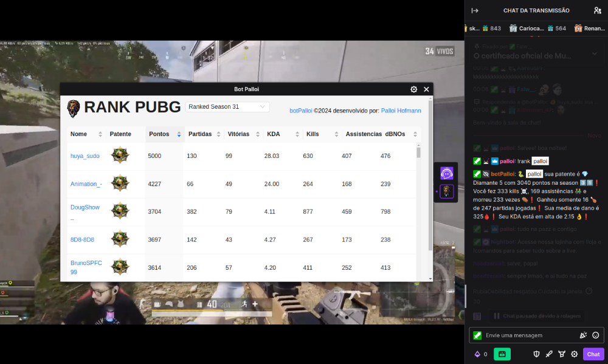Select the dBNOs value 798
The height and width of the screenshot is (364, 608).
point(385,211)
